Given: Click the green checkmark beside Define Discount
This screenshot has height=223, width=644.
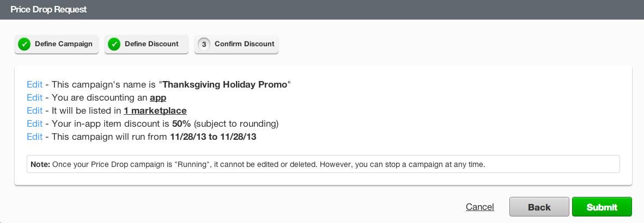Looking at the screenshot, I should click(x=114, y=44).
